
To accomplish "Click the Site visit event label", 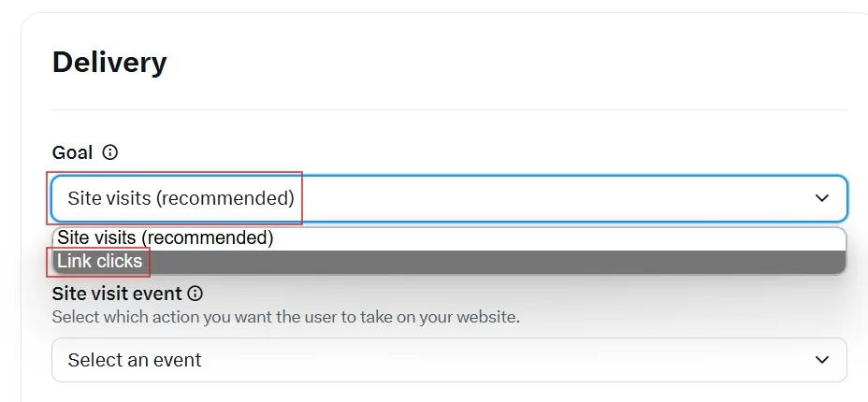I will pyautogui.click(x=117, y=294).
